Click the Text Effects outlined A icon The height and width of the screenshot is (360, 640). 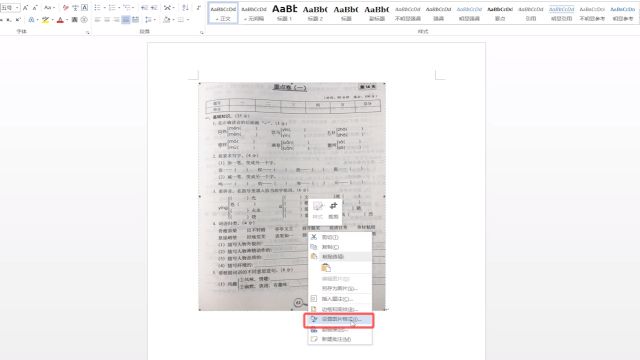point(31,20)
